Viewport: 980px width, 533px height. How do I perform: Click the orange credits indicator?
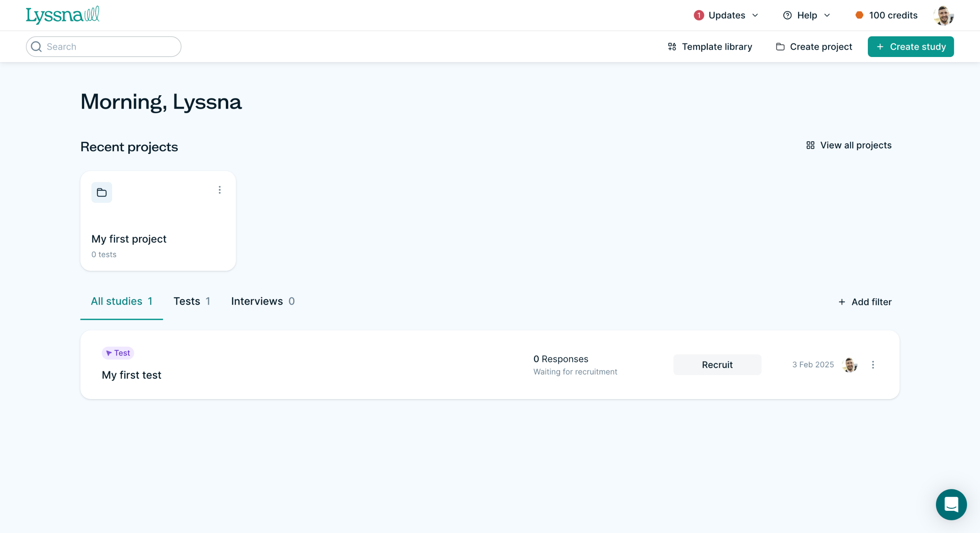tap(859, 15)
